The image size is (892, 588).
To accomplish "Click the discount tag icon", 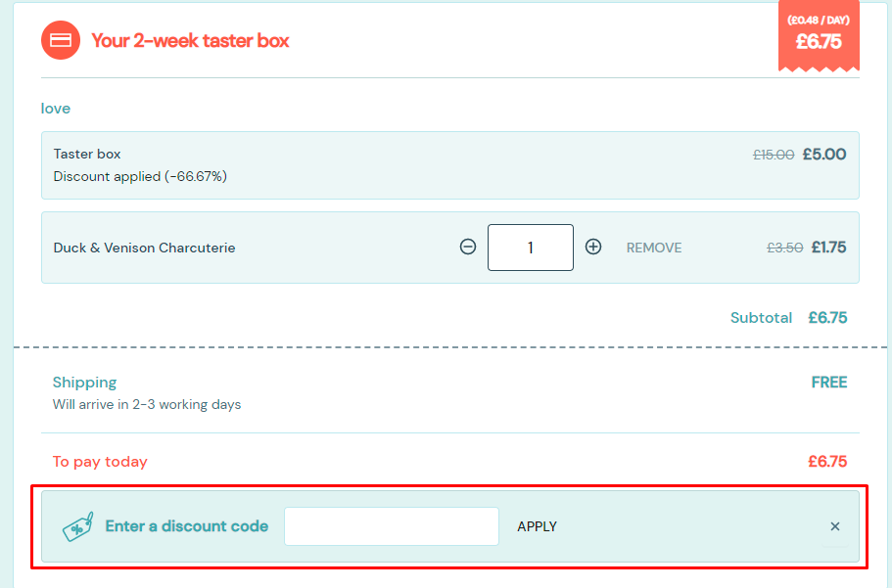I will click(x=78, y=526).
